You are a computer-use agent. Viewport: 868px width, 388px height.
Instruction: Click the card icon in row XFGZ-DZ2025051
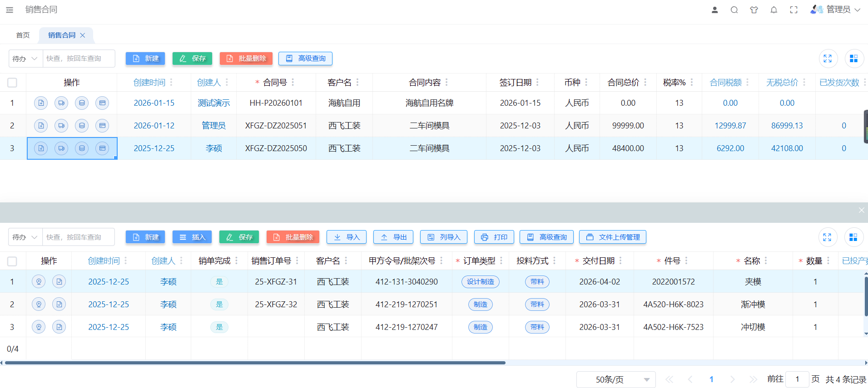point(102,126)
